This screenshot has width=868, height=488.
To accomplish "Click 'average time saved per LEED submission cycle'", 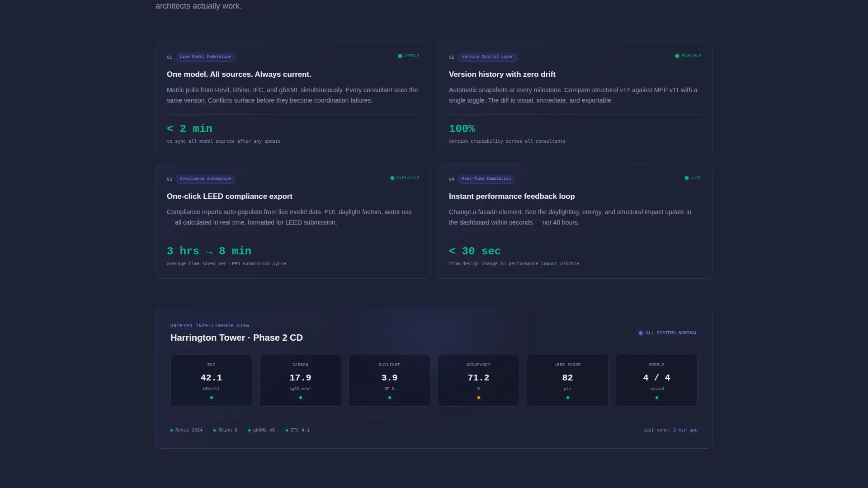I will pos(226,264).
